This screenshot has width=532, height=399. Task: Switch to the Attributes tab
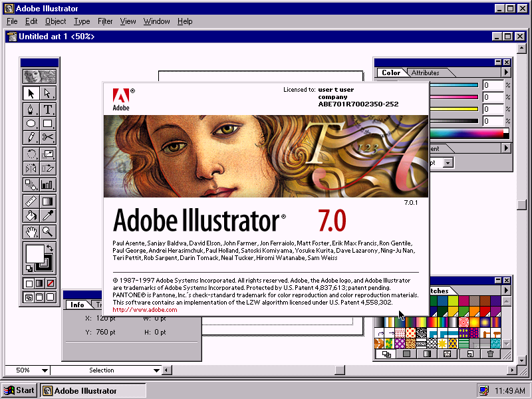point(425,72)
